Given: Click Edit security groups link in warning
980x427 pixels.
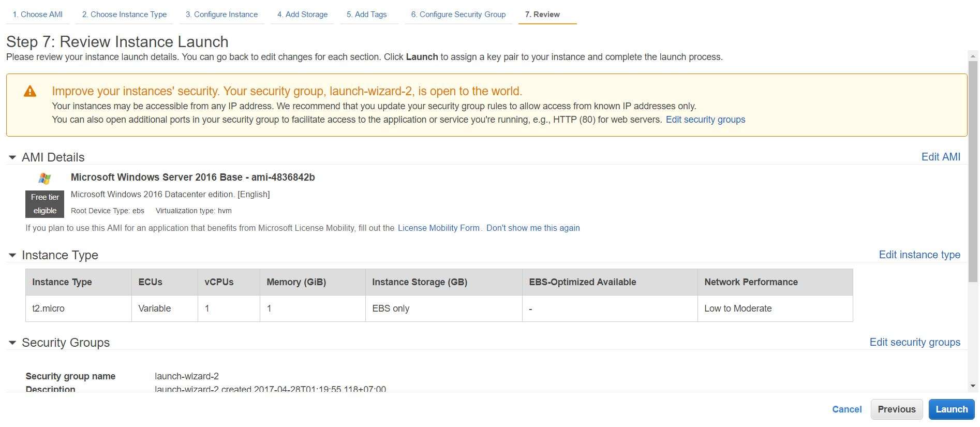Looking at the screenshot, I should tap(705, 120).
